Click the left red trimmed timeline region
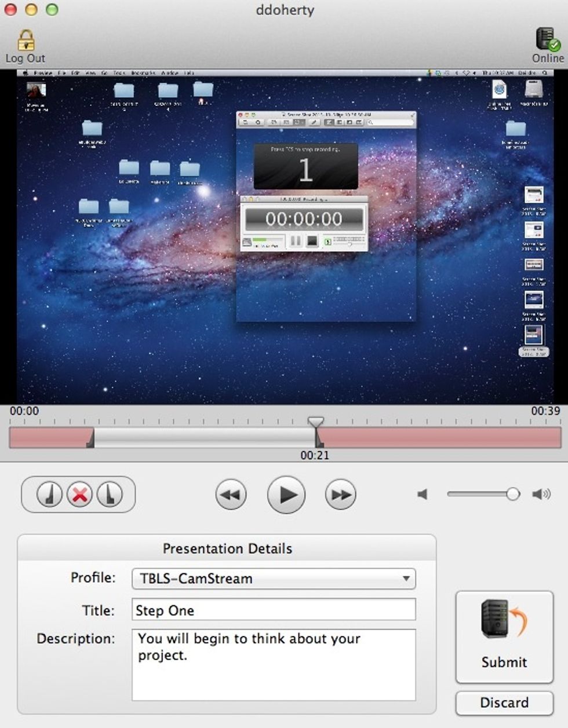Viewport: 568px width, 728px height. click(49, 438)
